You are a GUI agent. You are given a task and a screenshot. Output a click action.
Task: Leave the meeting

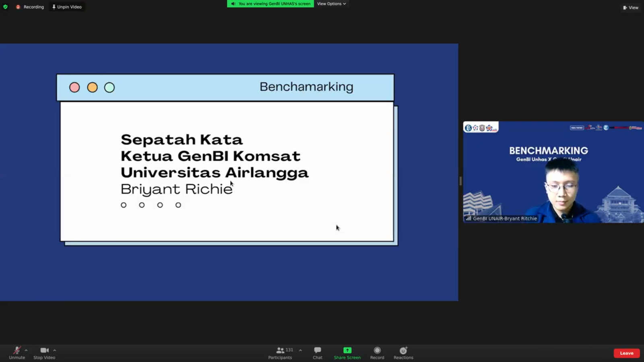coord(626,353)
